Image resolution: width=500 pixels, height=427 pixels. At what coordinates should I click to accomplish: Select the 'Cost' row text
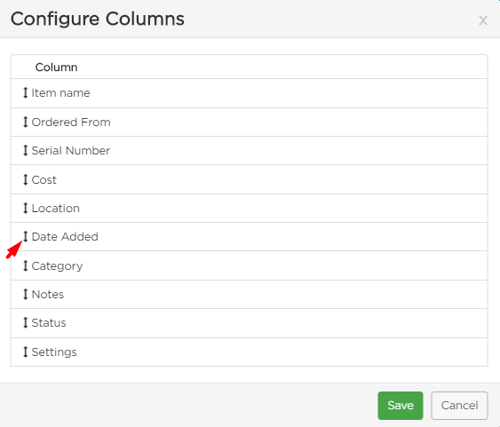44,180
